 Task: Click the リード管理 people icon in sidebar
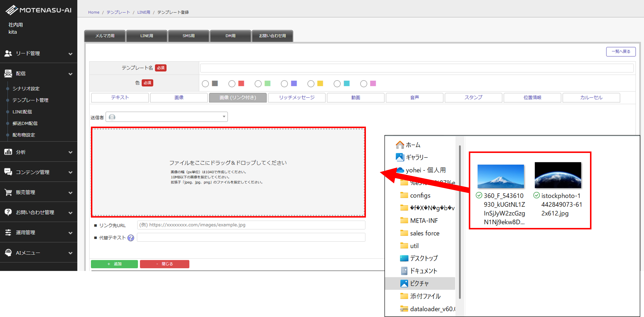click(x=8, y=53)
